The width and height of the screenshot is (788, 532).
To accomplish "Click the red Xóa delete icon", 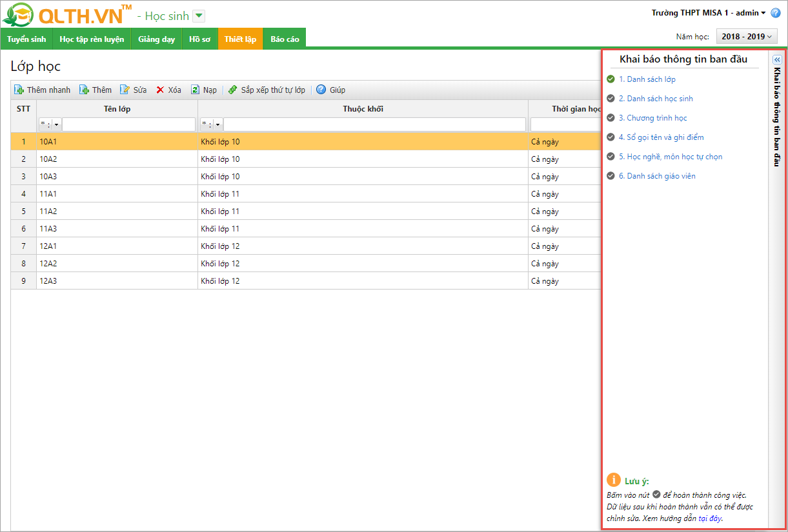I will click(160, 90).
